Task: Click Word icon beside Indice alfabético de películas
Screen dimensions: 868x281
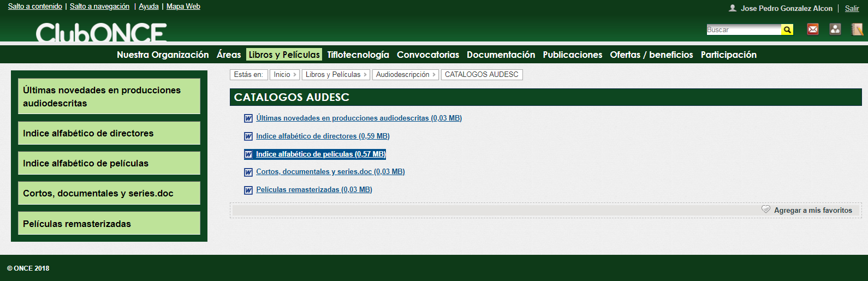Action: [248, 154]
